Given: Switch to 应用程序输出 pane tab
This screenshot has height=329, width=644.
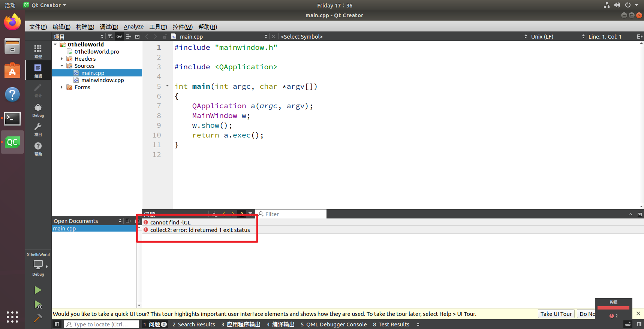Looking at the screenshot, I should click(241, 324).
